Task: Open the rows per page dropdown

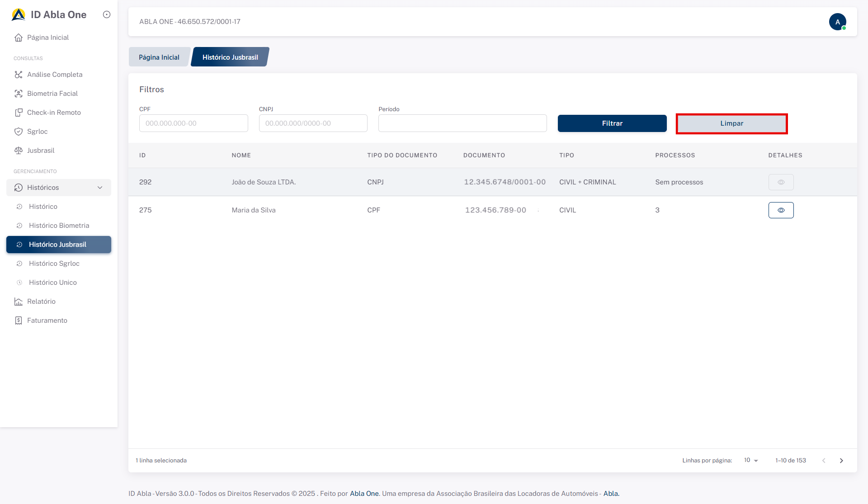Action: tap(751, 460)
